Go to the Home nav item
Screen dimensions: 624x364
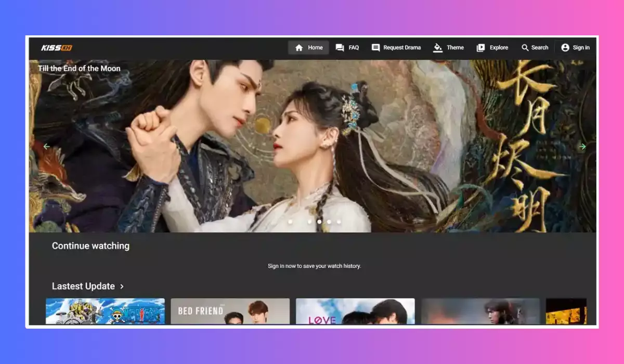(308, 47)
